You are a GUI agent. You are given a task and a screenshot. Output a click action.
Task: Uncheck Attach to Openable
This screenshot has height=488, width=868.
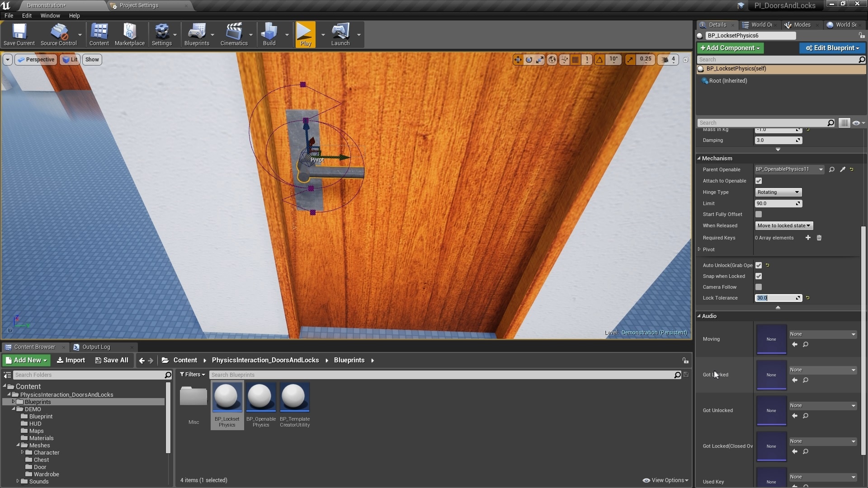[x=759, y=180]
